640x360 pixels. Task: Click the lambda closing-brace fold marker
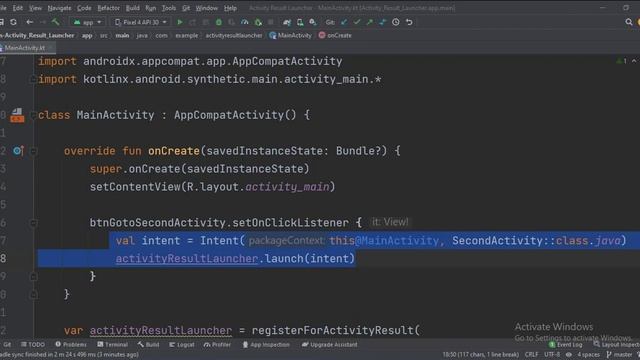[x=33, y=277]
